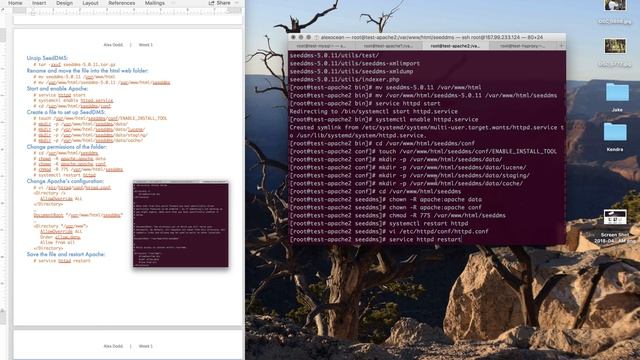This screenshot has width=640, height=360.
Task: Click 'Change permissions of the folder:' heading
Action: 67,147
